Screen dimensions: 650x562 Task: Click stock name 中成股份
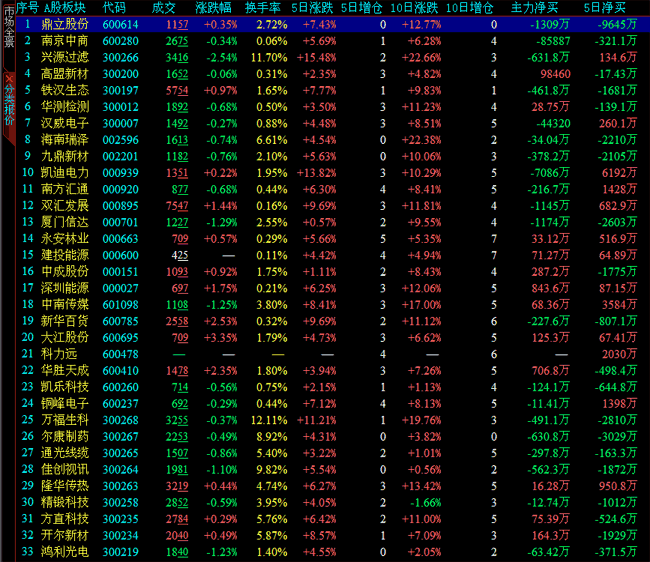coord(65,271)
